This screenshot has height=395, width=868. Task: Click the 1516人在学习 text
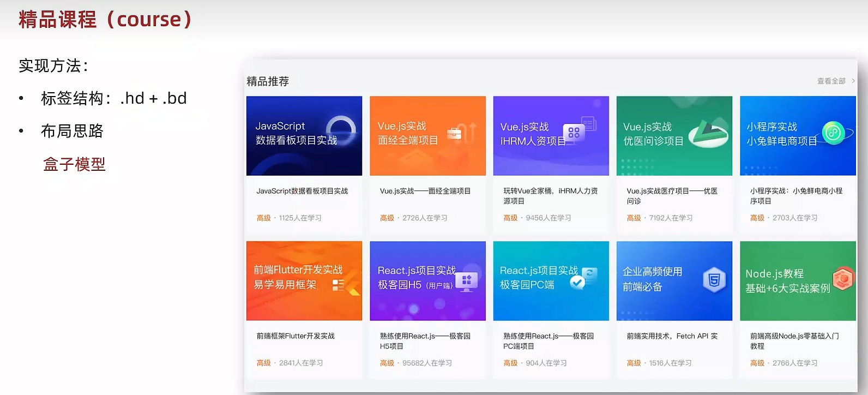point(670,363)
